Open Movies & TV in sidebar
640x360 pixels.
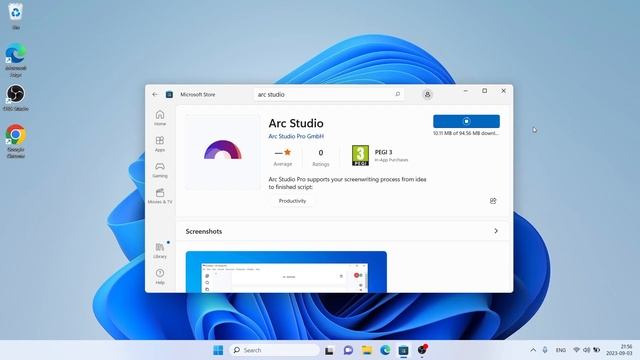[160, 196]
